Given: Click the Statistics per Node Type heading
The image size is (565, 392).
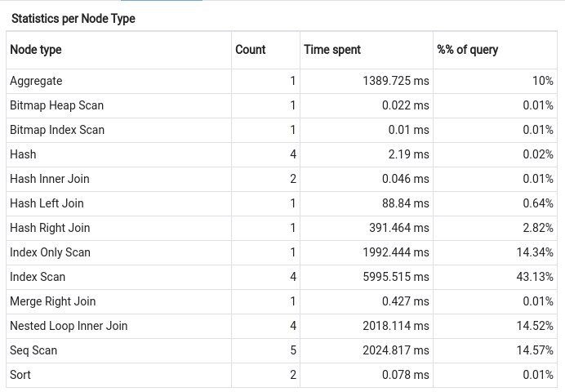Looking at the screenshot, I should [73, 18].
